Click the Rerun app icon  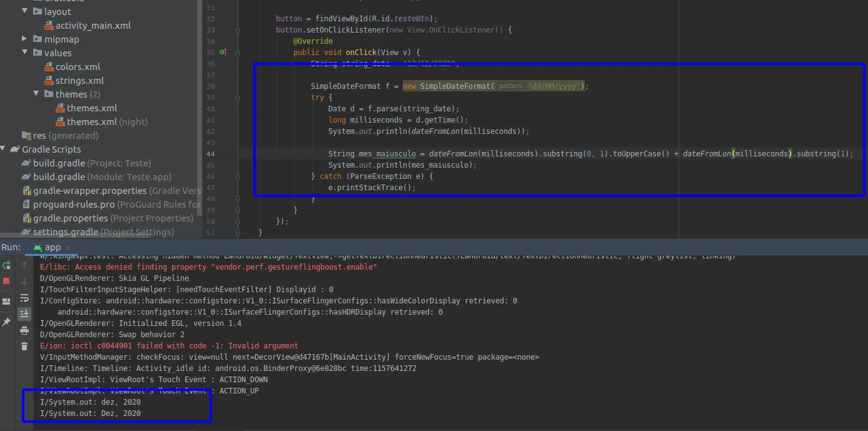click(6, 265)
